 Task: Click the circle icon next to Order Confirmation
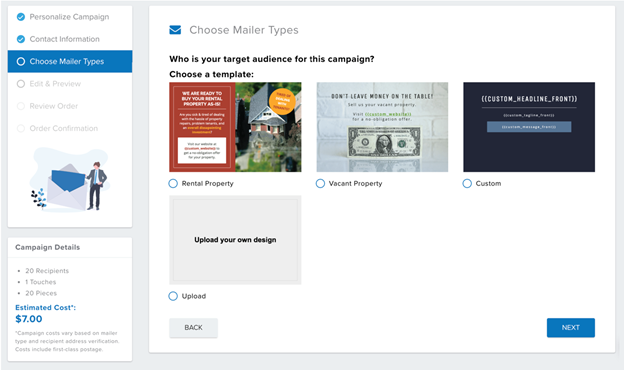click(x=21, y=128)
